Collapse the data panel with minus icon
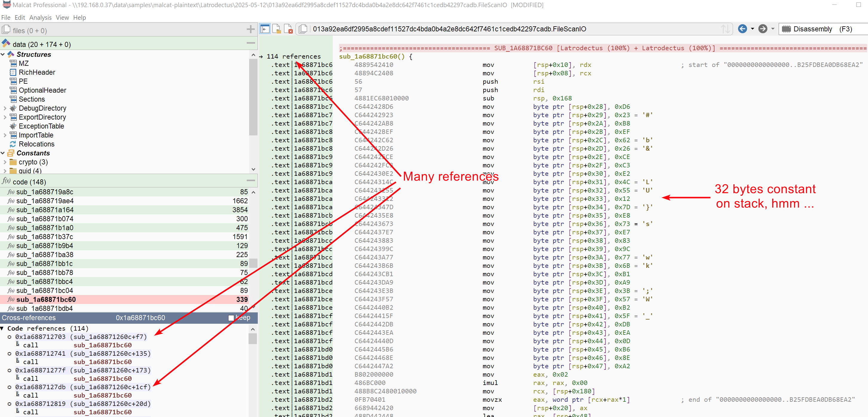 [250, 43]
